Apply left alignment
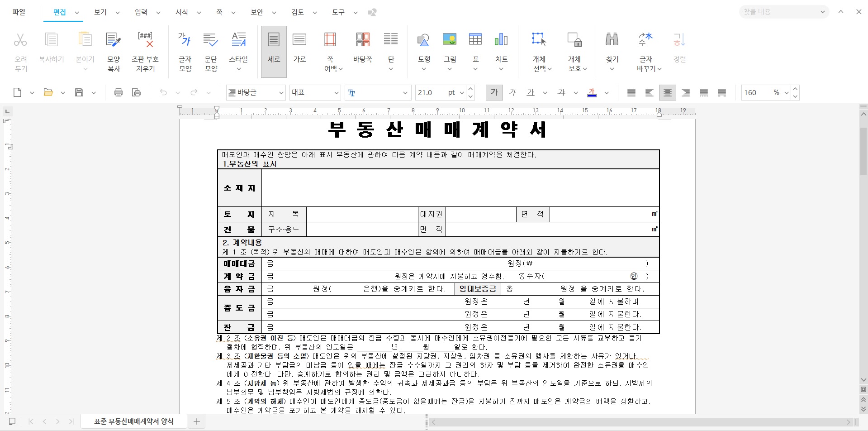Screen dimensions: 868x431 [649, 92]
